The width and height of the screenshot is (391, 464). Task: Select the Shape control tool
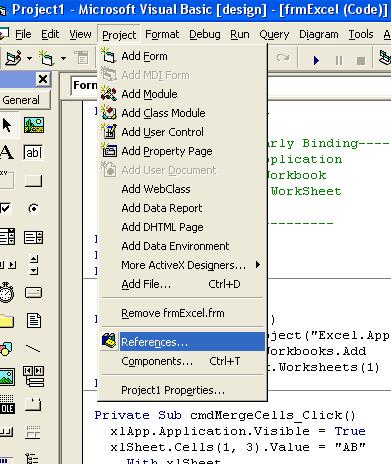click(x=6, y=349)
